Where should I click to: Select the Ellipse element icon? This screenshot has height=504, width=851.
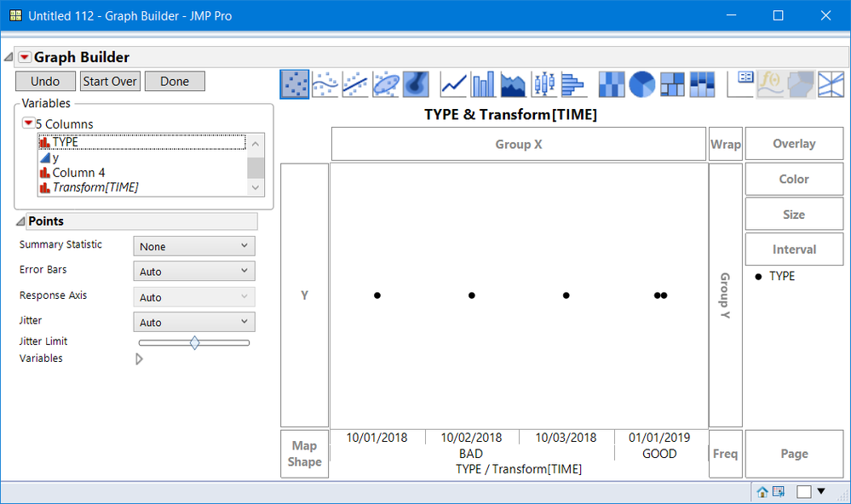click(386, 84)
